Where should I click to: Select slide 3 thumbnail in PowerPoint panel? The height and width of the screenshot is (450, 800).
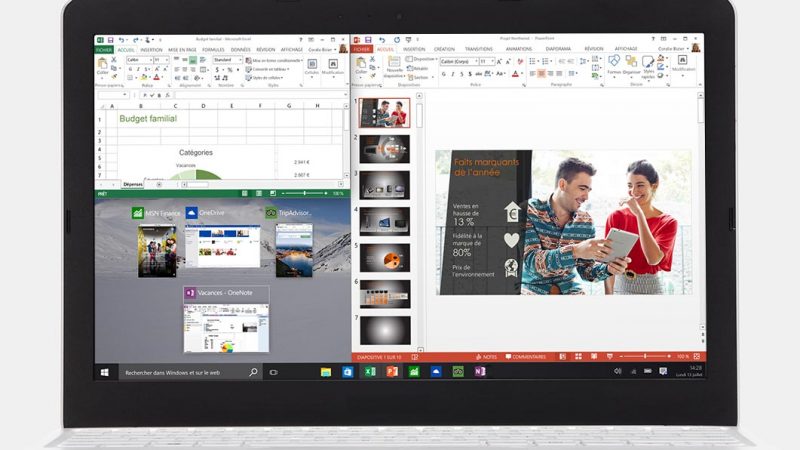pos(384,183)
